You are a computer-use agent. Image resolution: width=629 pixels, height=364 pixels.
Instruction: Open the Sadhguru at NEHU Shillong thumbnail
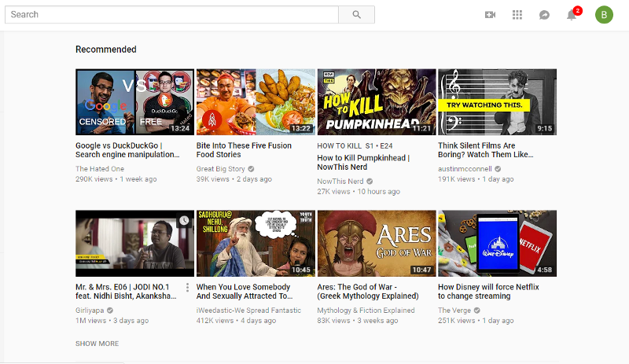(256, 243)
